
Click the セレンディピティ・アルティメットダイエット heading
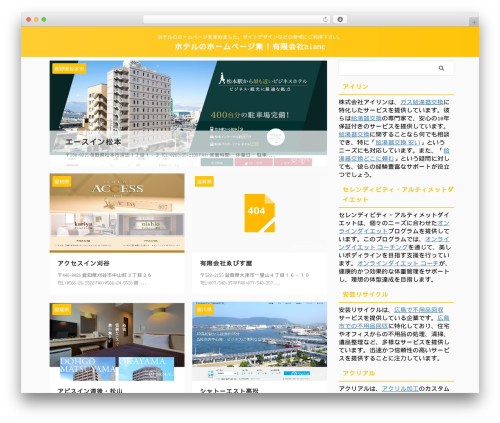click(x=398, y=194)
